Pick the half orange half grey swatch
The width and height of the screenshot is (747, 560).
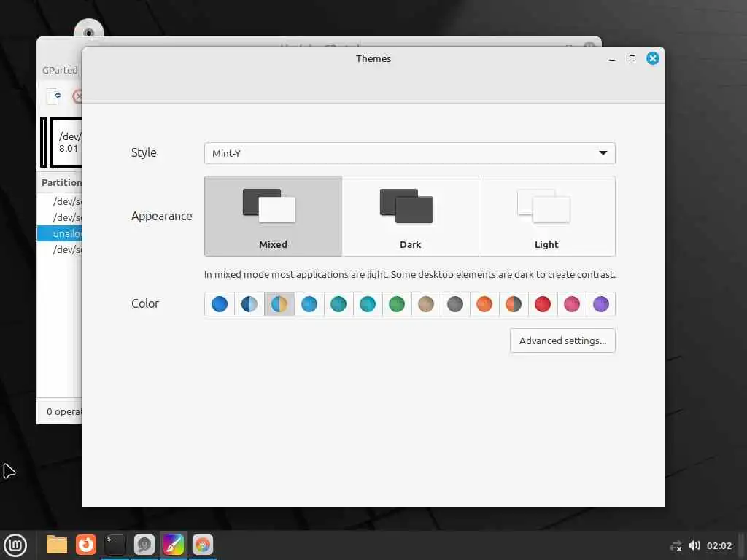[x=514, y=304]
